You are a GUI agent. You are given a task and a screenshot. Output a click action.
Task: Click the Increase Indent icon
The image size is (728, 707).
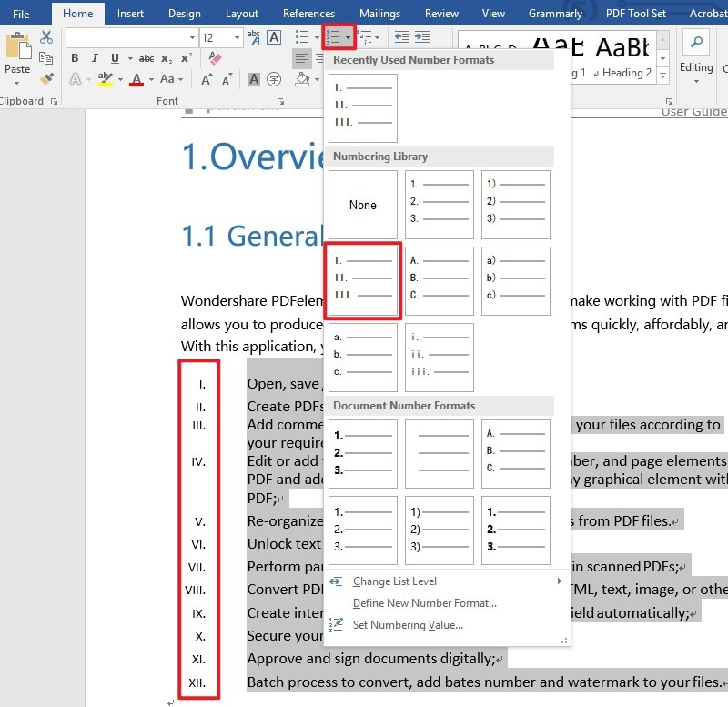[422, 37]
